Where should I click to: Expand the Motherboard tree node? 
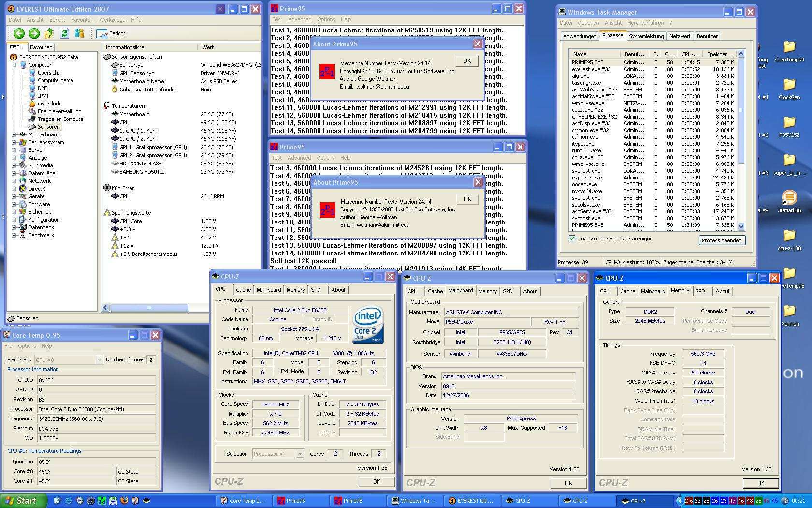14,134
